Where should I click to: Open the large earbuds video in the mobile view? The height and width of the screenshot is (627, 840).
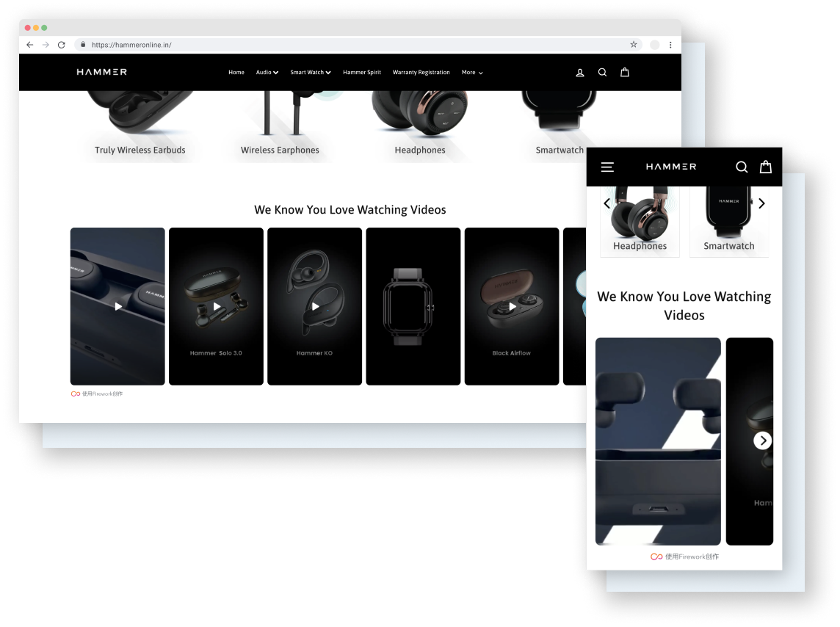659,442
